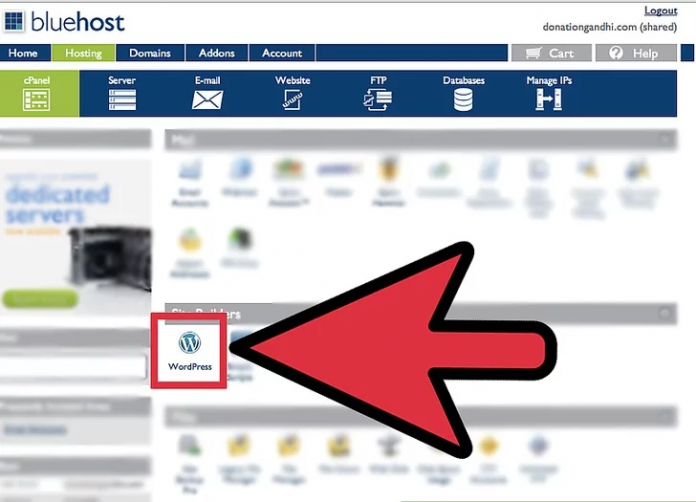Collapse the Site Builders section
Screen dimensions: 696x502
(665, 313)
